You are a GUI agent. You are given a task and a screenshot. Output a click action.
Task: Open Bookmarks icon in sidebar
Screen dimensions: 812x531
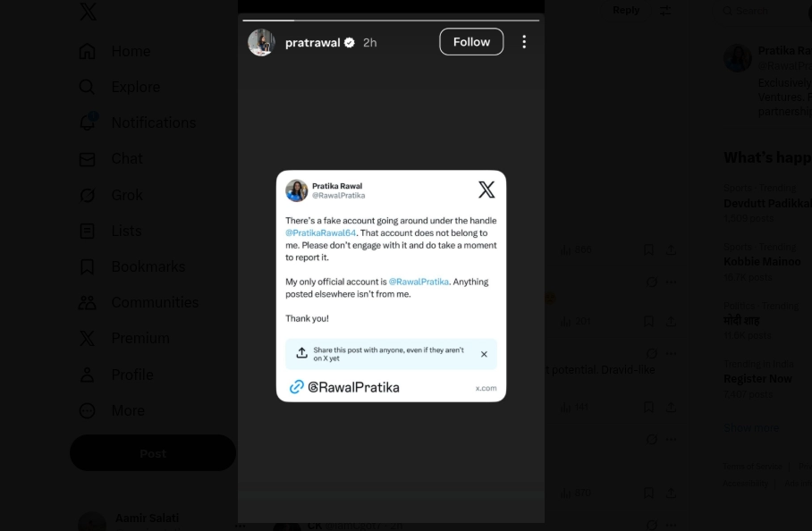(88, 266)
